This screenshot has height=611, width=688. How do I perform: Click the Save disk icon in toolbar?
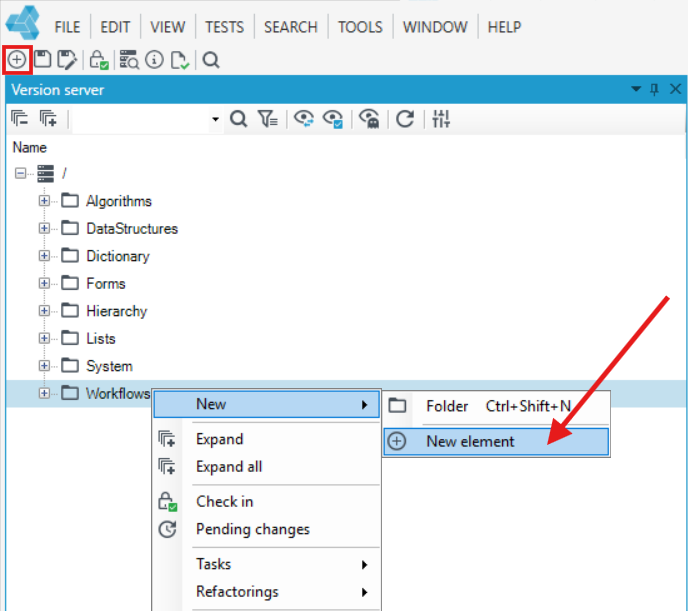[x=43, y=59]
